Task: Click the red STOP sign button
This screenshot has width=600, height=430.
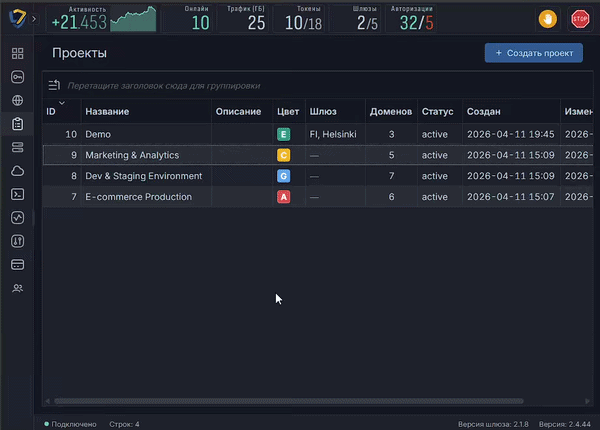Action: click(580, 19)
